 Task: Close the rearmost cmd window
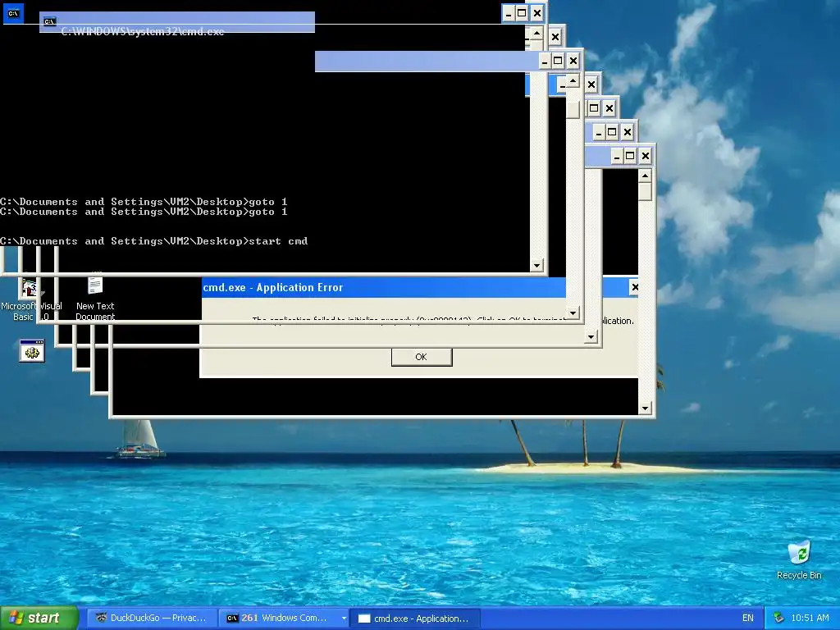point(646,156)
